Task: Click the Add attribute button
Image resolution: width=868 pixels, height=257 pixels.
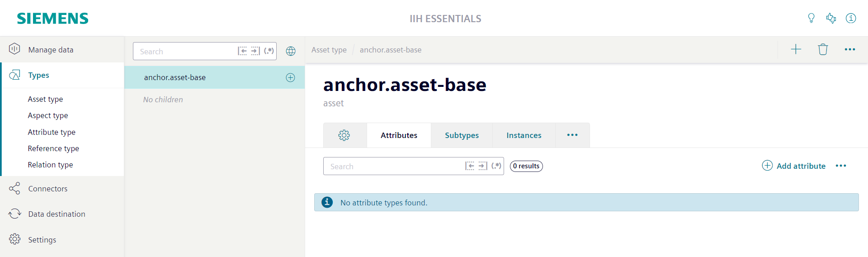Action: coord(794,166)
